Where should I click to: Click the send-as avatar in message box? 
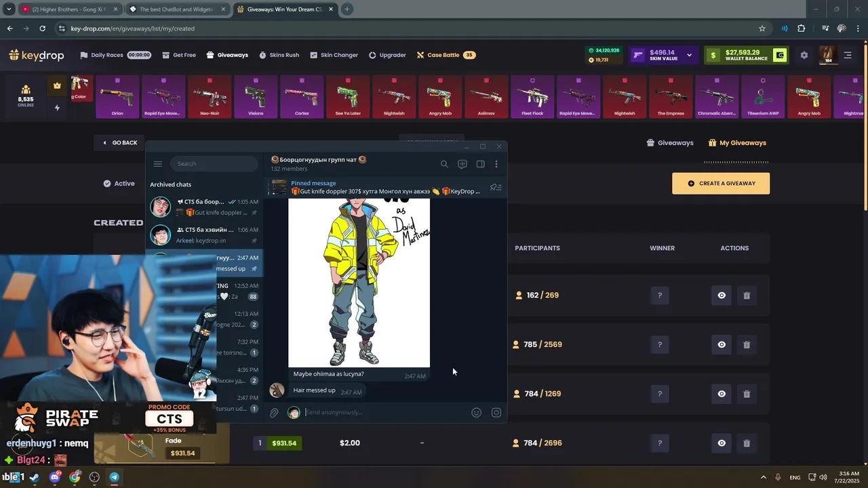click(294, 412)
